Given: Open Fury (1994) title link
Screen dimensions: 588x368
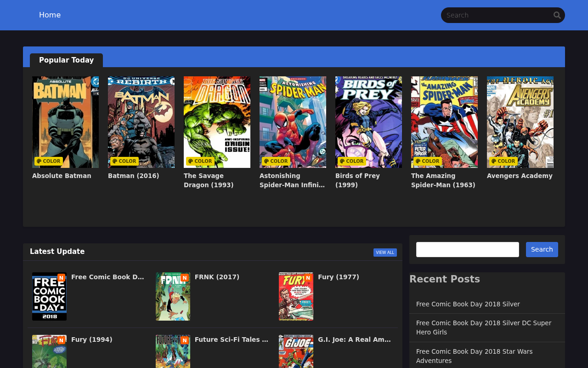Looking at the screenshot, I should pos(92,339).
